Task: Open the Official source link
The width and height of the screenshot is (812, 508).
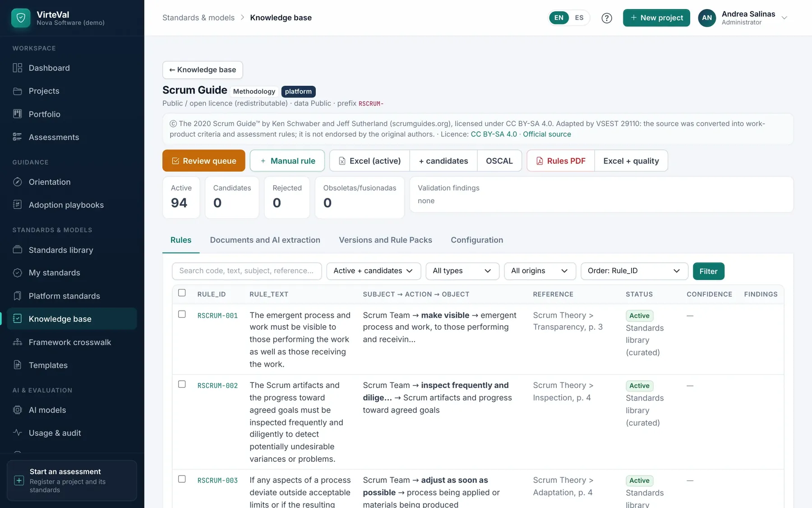Action: (x=547, y=134)
